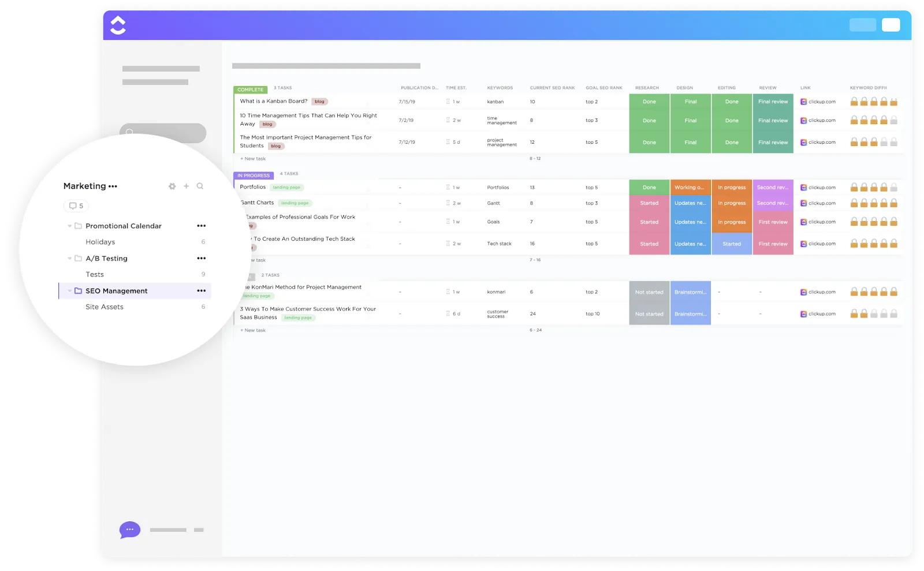The image size is (924, 571).
Task: Open Holidays list in sidebar
Action: (100, 242)
